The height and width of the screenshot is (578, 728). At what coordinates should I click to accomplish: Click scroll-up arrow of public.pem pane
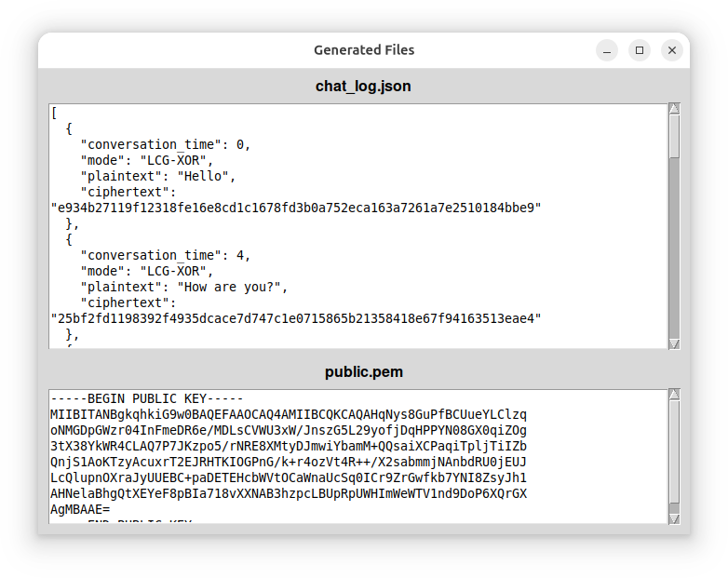click(674, 395)
